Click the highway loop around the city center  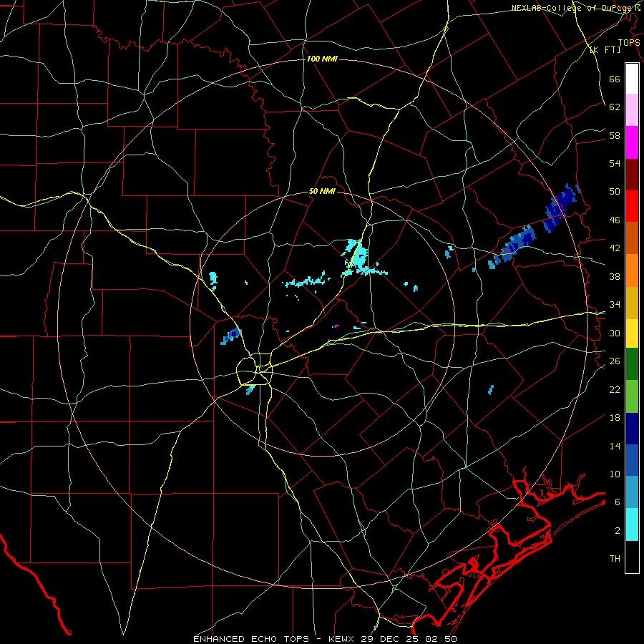click(255, 369)
